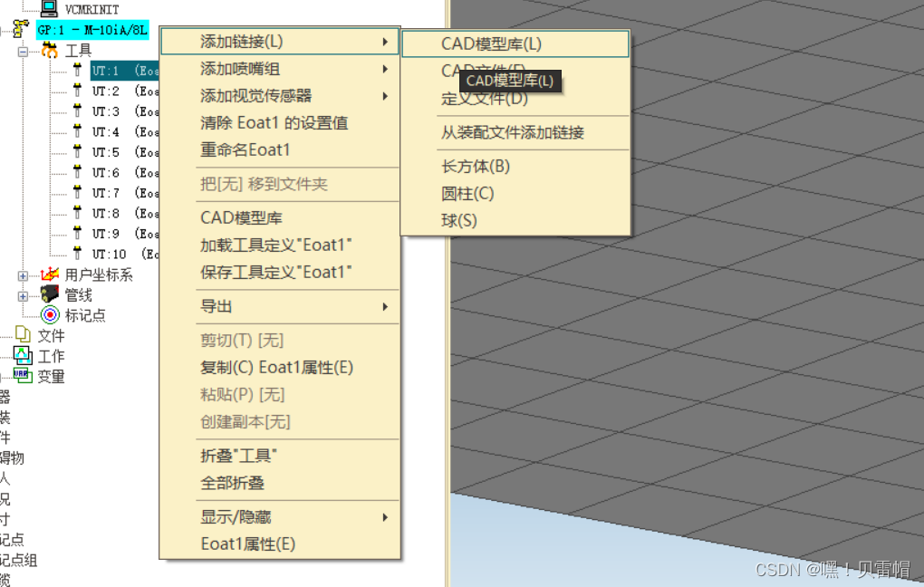Click the tool icon beside UT:8

77,212
